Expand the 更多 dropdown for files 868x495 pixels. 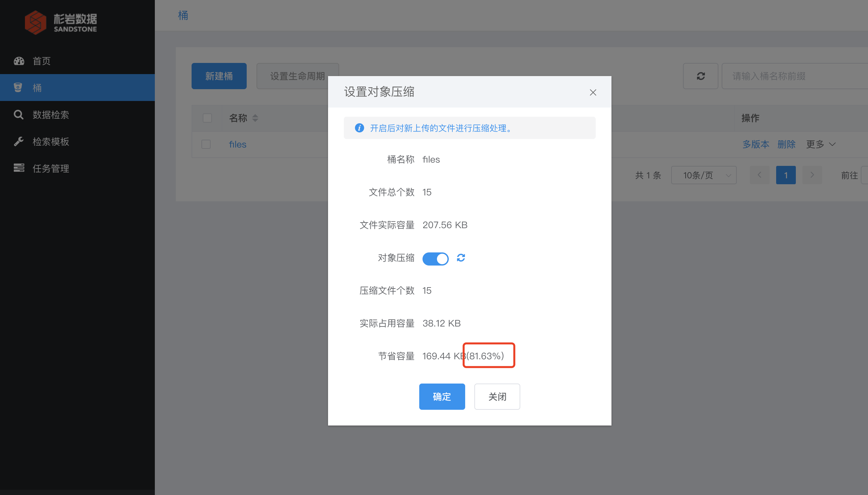click(x=821, y=144)
